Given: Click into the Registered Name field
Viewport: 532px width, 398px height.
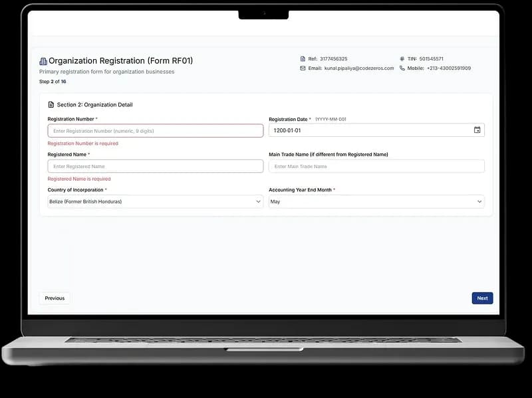Looking at the screenshot, I should click(x=155, y=166).
